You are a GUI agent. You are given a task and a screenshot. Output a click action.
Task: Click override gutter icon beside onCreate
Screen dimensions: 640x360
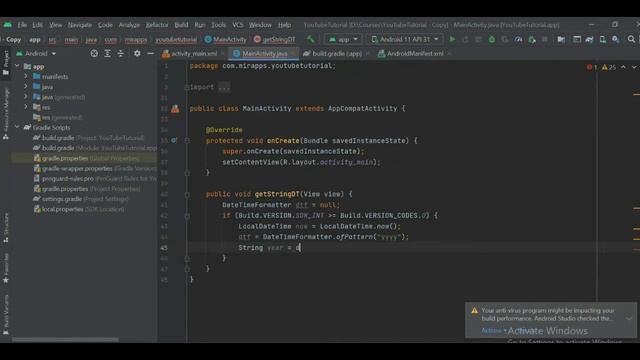tap(174, 140)
